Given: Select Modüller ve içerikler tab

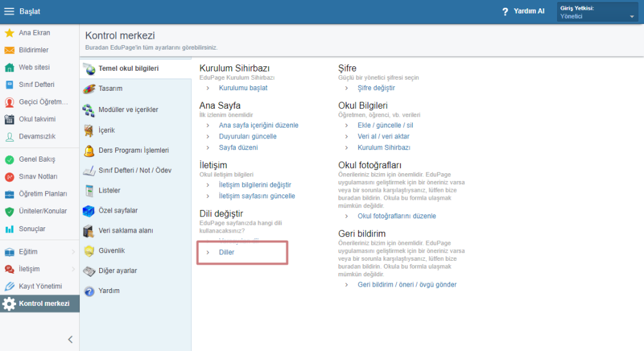Looking at the screenshot, I should click(x=128, y=109).
